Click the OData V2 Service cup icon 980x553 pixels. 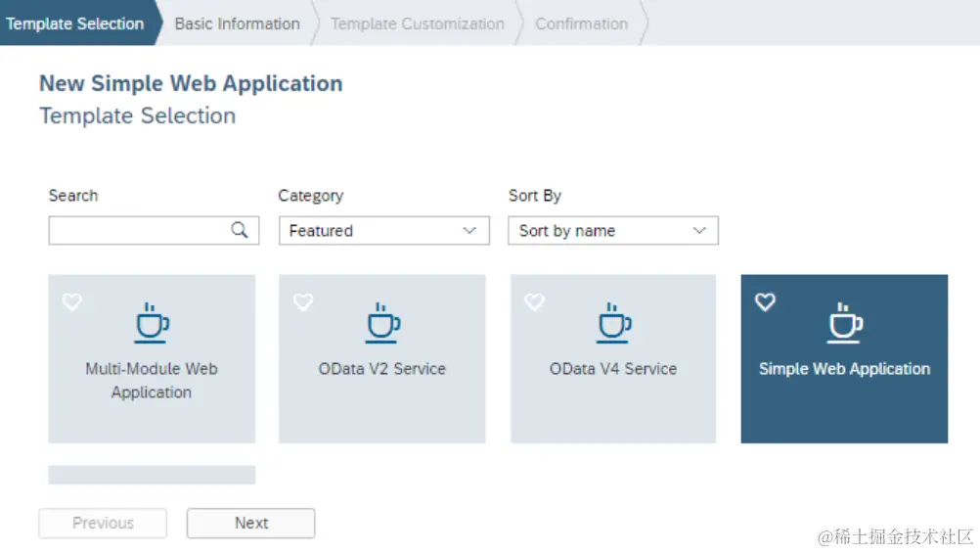click(382, 323)
